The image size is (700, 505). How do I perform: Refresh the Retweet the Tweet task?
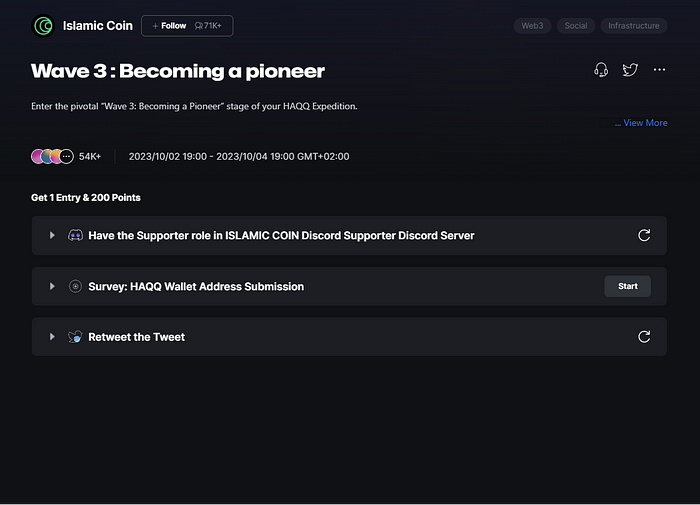pyautogui.click(x=644, y=337)
